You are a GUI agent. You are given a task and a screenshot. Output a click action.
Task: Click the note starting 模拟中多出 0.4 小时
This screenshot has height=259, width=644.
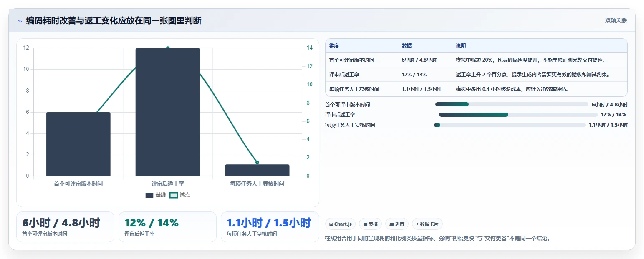512,89
